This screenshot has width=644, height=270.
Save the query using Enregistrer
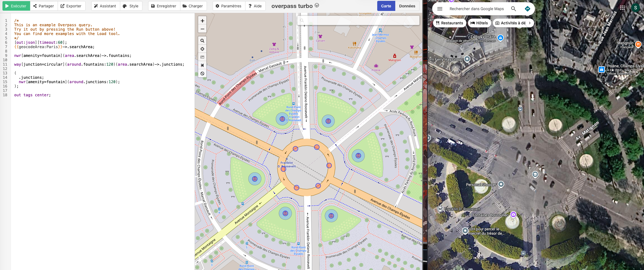coord(164,6)
